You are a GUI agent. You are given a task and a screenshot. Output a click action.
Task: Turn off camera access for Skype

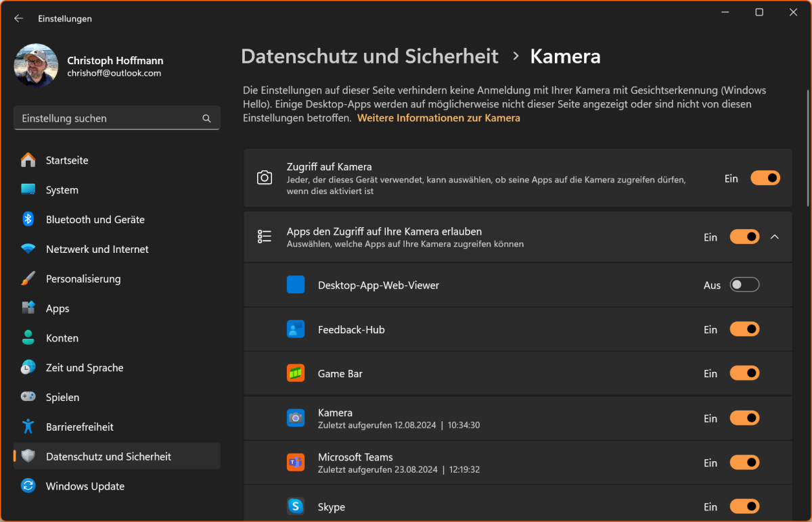pyautogui.click(x=744, y=506)
